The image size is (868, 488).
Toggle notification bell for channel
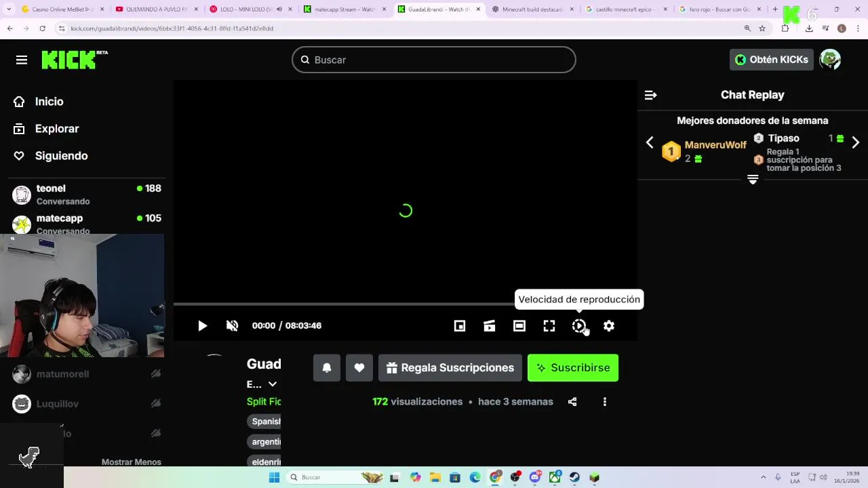327,367
